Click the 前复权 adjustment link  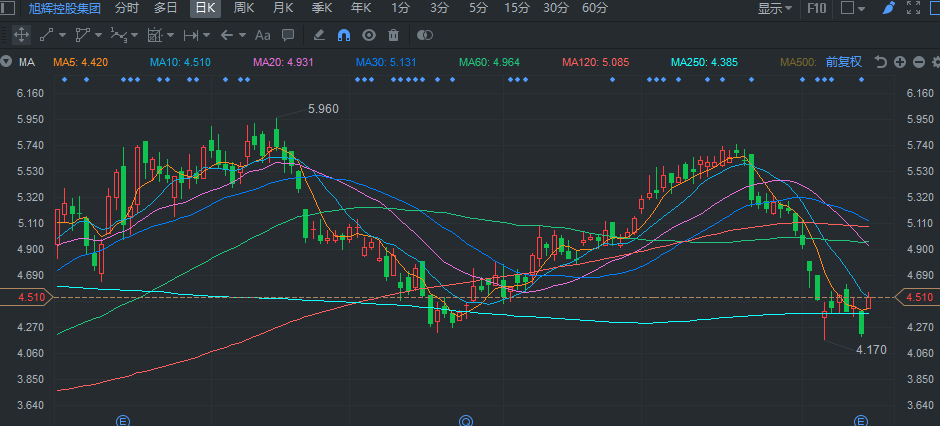click(843, 62)
